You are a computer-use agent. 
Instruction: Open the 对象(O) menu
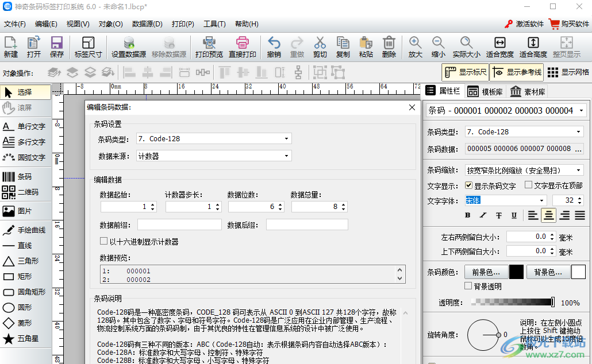coord(110,24)
